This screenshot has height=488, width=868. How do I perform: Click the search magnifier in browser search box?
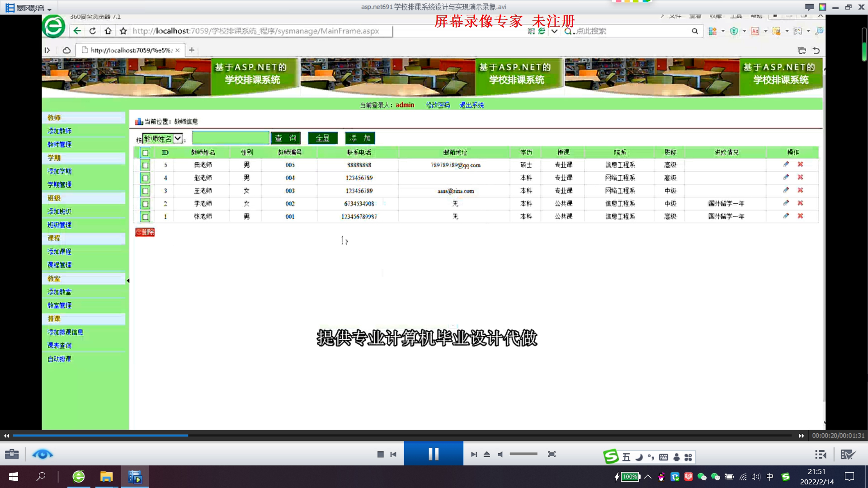(x=694, y=31)
